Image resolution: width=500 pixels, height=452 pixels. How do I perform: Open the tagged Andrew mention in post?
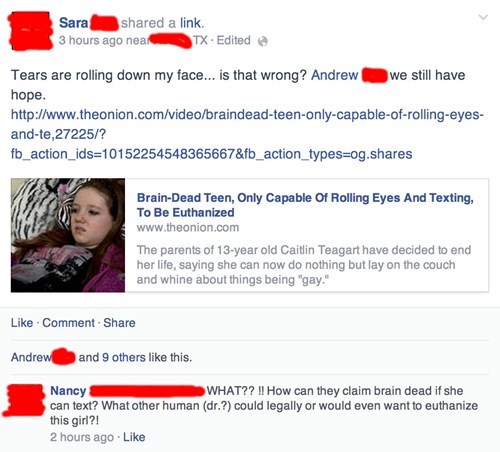[x=334, y=75]
